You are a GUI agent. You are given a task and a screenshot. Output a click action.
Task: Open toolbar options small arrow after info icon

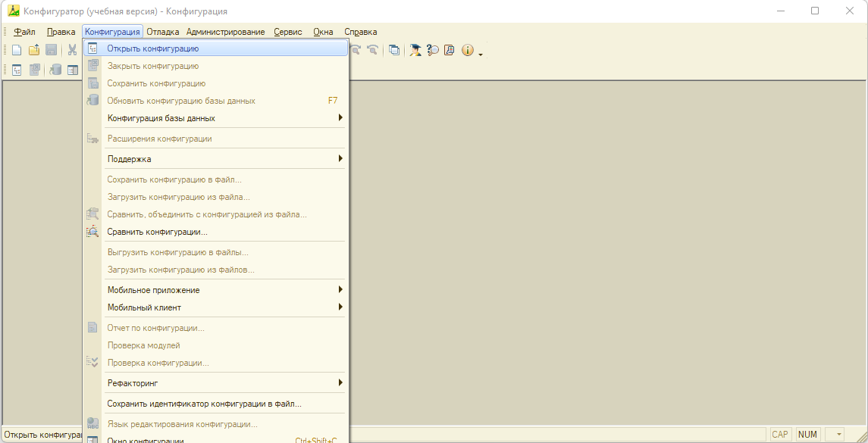[481, 54]
